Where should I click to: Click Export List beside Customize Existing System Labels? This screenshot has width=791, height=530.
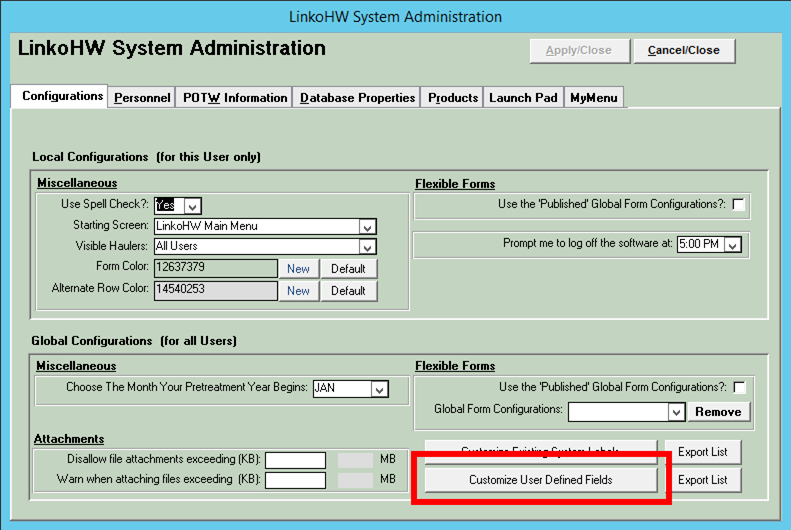point(703,452)
